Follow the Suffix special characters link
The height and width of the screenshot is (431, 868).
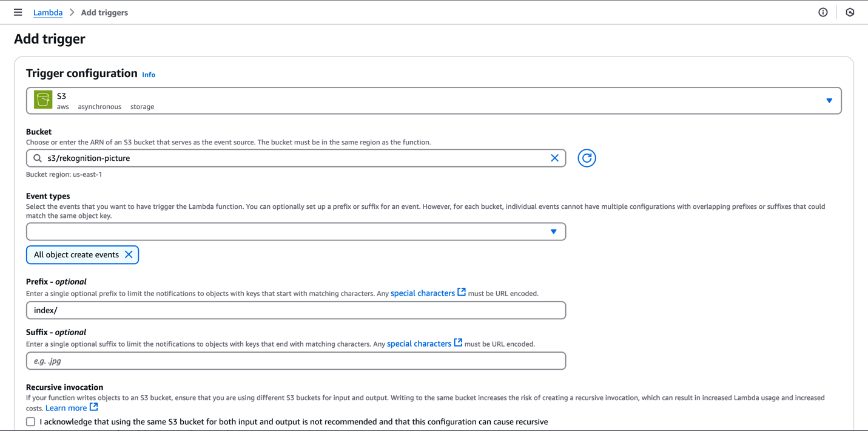419,344
